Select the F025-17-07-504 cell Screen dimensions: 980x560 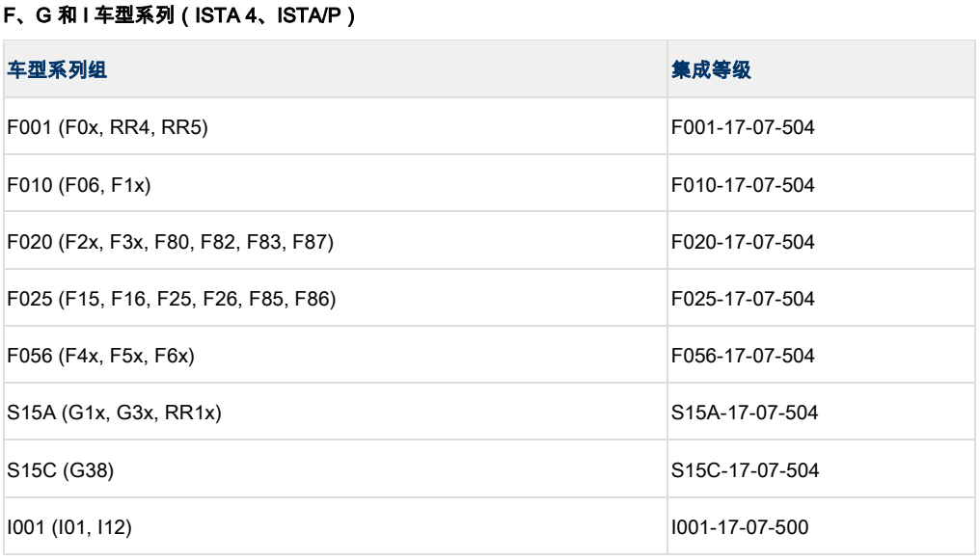tap(743, 299)
